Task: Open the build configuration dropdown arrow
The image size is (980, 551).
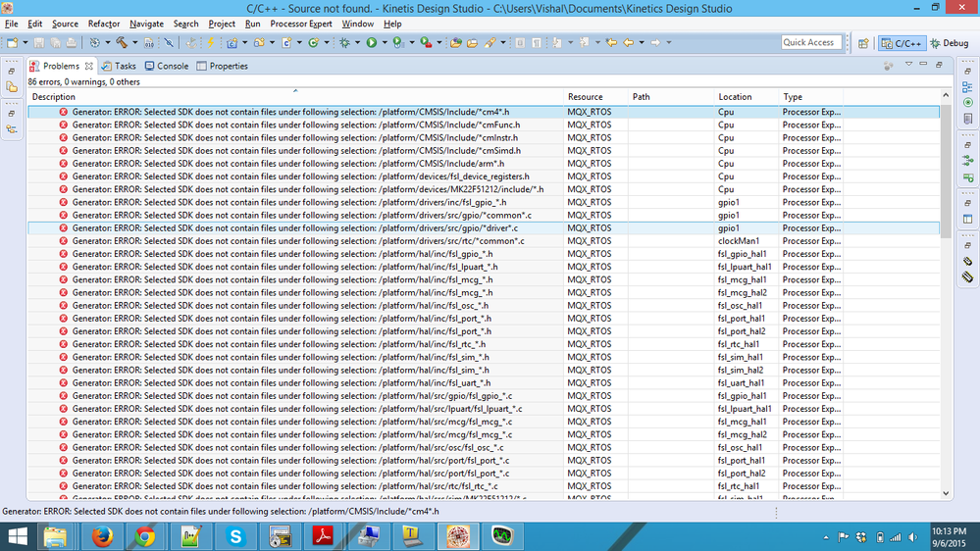Action: click(x=108, y=42)
